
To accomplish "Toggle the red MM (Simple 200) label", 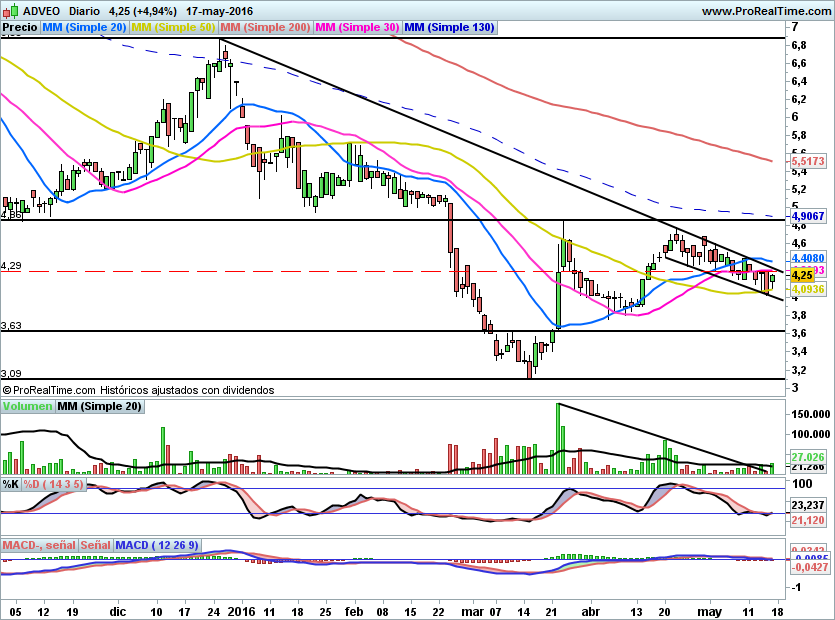I will pyautogui.click(x=265, y=28).
